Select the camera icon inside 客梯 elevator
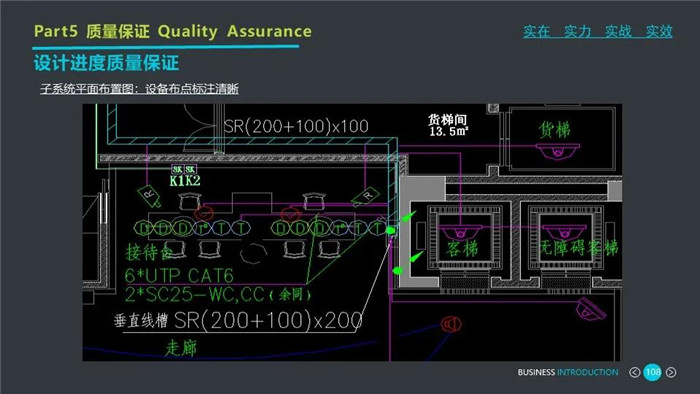Viewport: 700px width, 394px height. 461,232
